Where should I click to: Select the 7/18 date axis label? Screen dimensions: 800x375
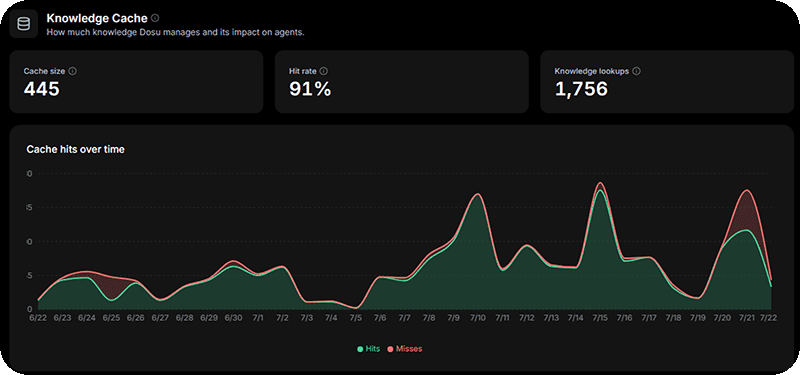tap(673, 318)
